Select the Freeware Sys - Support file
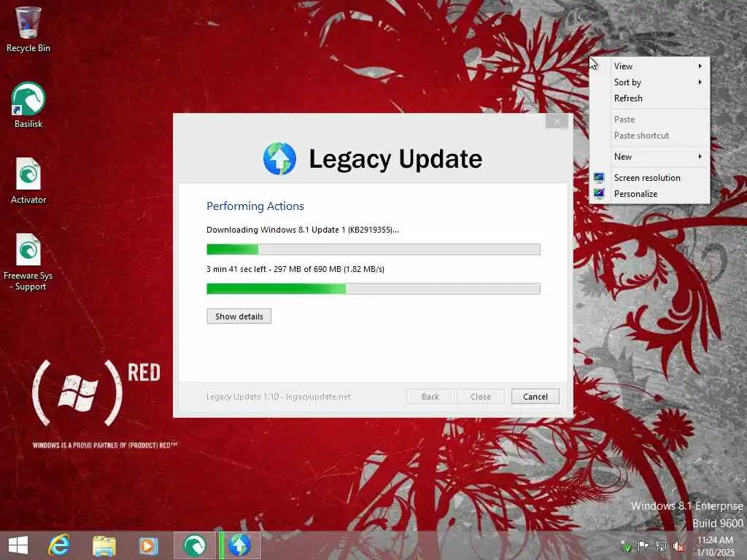 (x=28, y=262)
